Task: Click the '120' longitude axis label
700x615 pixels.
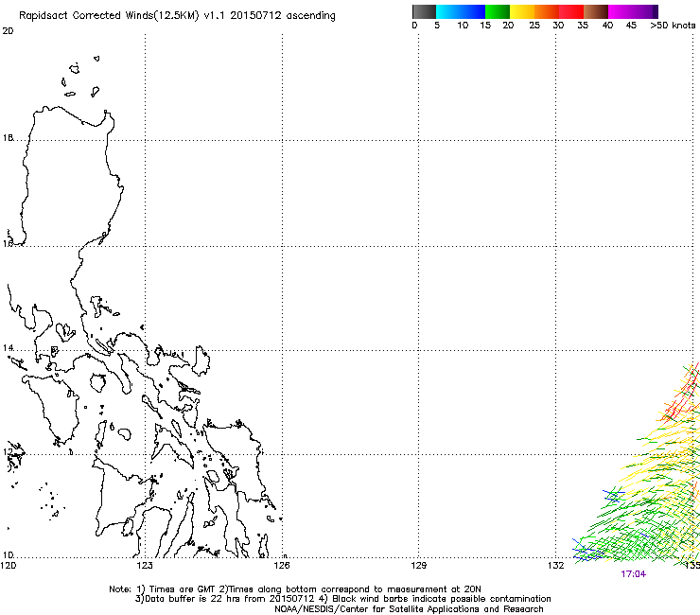Action: point(9,566)
